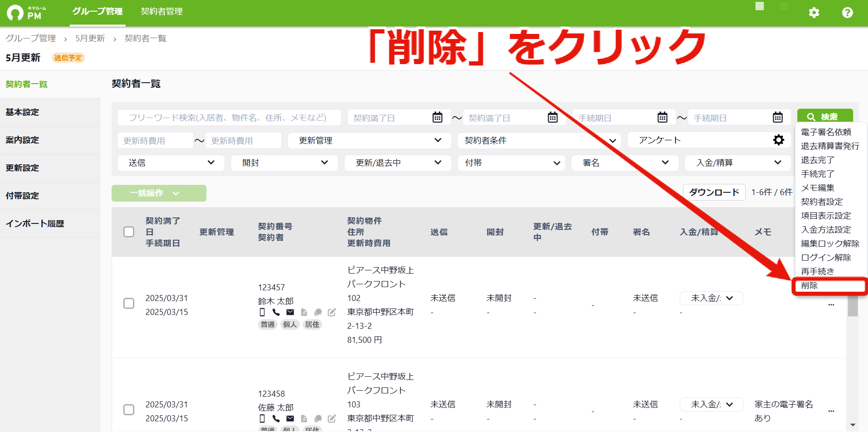Open 案内設定 in the sidebar
The height and width of the screenshot is (432, 868).
(50, 140)
